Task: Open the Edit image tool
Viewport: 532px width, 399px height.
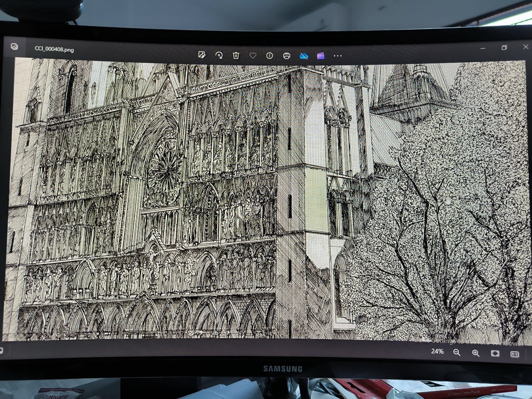Action: point(202,55)
